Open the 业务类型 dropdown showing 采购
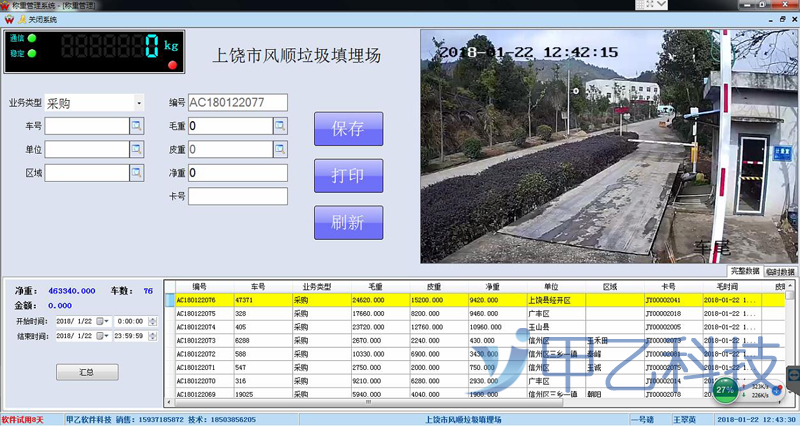The width and height of the screenshot is (800, 426). [138, 103]
